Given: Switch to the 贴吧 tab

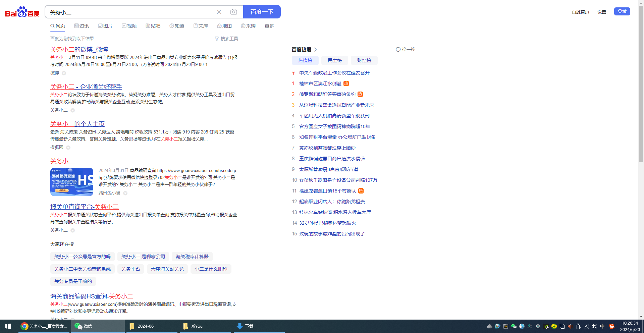Looking at the screenshot, I should tap(153, 26).
